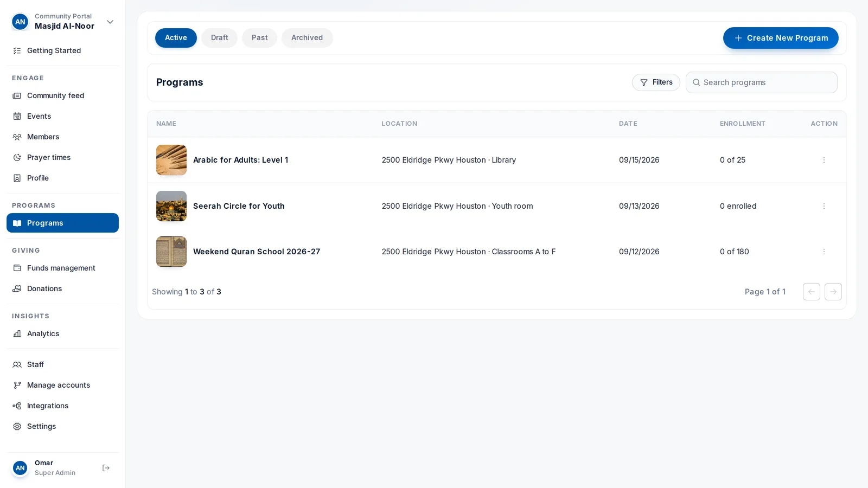The image size is (868, 488).
Task: Click the Youth room location cell
Action: coord(457,206)
